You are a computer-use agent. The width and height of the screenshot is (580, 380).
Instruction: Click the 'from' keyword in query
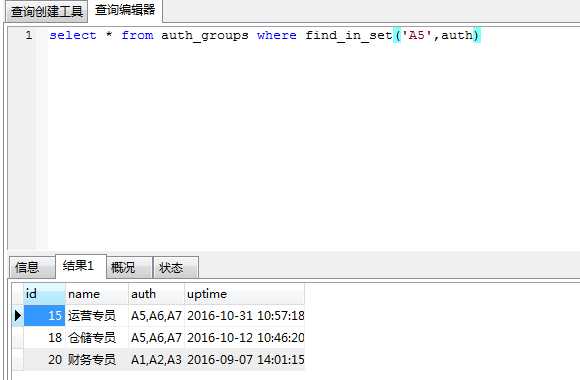click(x=137, y=36)
